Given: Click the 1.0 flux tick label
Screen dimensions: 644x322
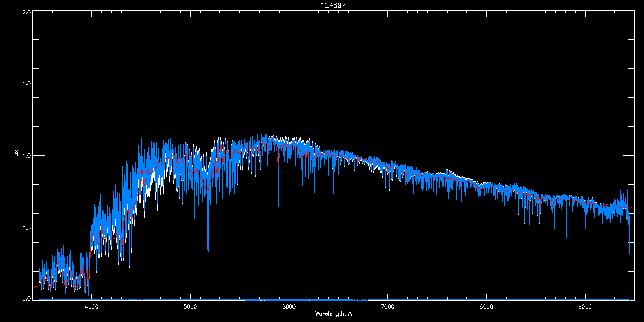Looking at the screenshot, I should click(x=26, y=156).
